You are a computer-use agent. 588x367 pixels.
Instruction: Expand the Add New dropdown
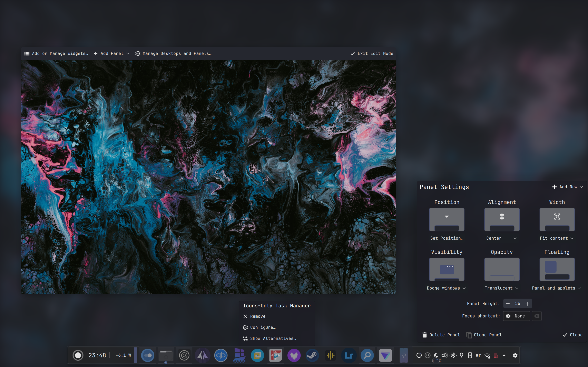(567, 187)
